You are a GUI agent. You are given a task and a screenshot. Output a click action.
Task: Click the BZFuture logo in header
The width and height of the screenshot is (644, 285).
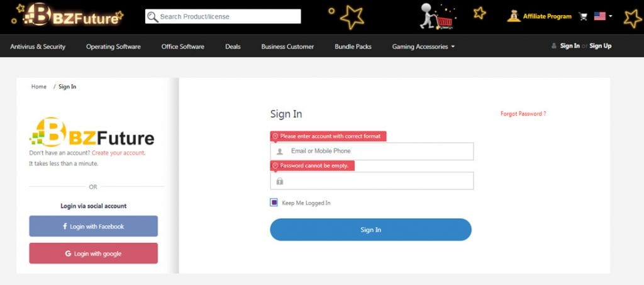pyautogui.click(x=70, y=16)
